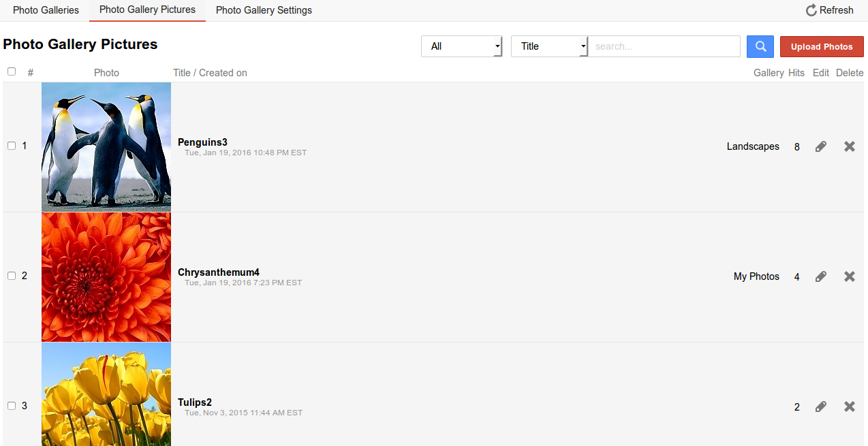The image size is (868, 446).
Task: Open edit pencil for Chrysanthemum4
Action: point(821,276)
